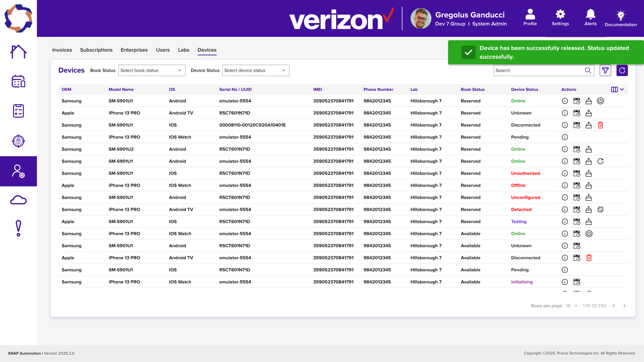
Task: Open the exclamation alert sidebar icon
Action: [18, 228]
